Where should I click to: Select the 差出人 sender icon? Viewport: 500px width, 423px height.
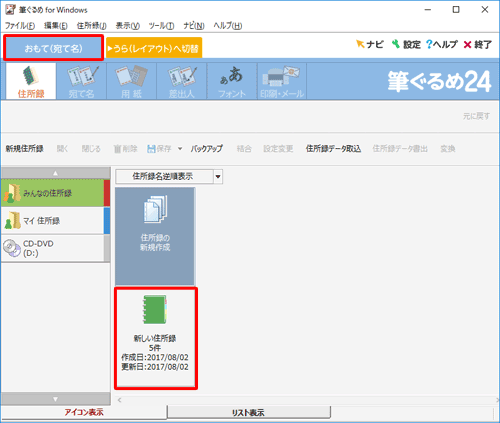click(182, 81)
